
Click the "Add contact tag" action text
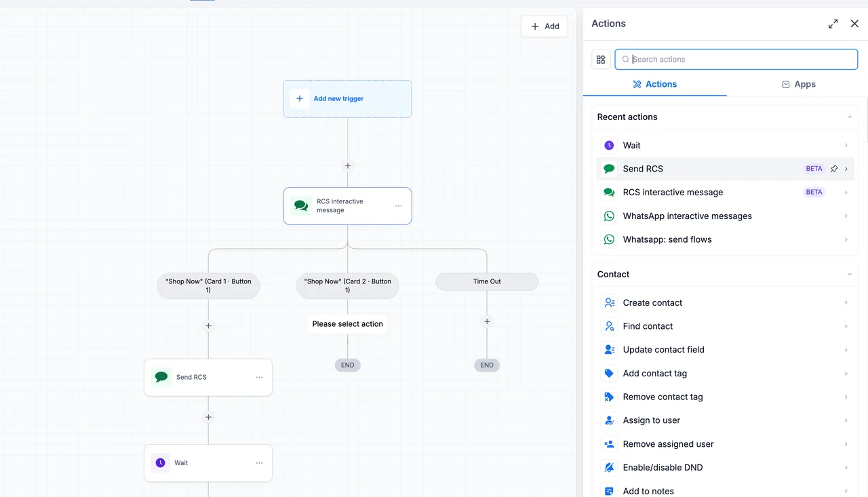(x=655, y=374)
